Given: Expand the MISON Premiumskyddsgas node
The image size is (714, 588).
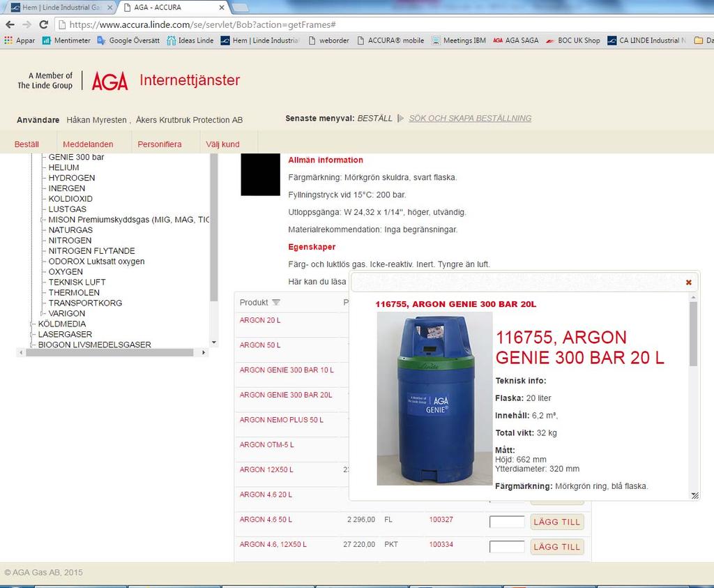Looking at the screenshot, I should [x=43, y=220].
